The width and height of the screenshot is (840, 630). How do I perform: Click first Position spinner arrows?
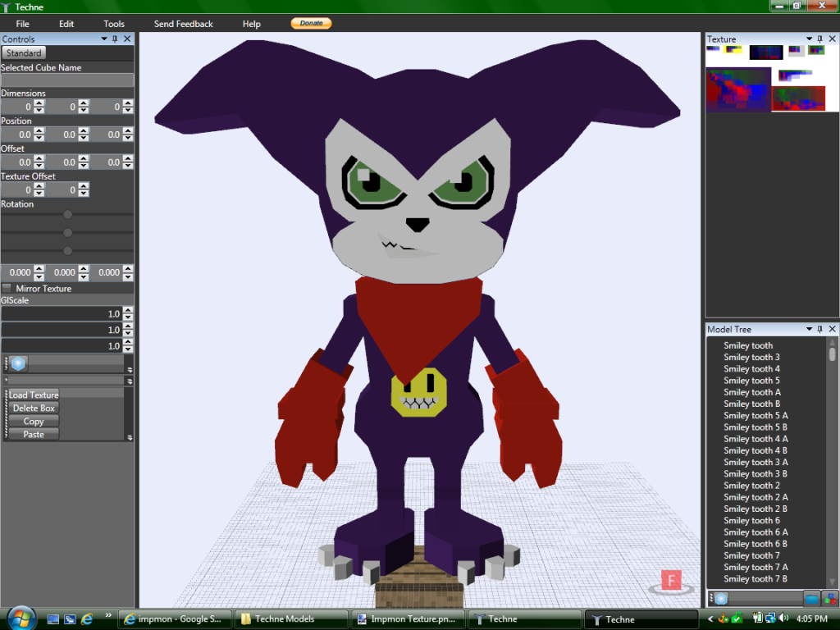(x=39, y=135)
